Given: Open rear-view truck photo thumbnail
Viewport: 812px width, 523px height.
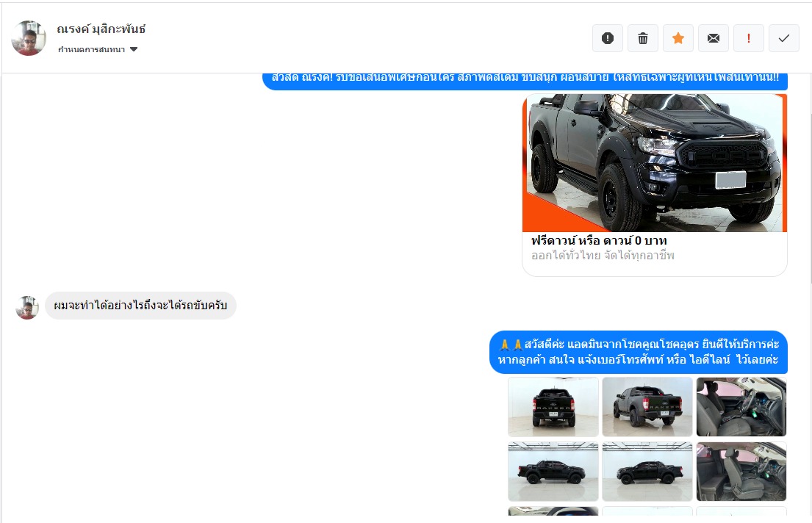Looking at the screenshot, I should tap(553, 407).
